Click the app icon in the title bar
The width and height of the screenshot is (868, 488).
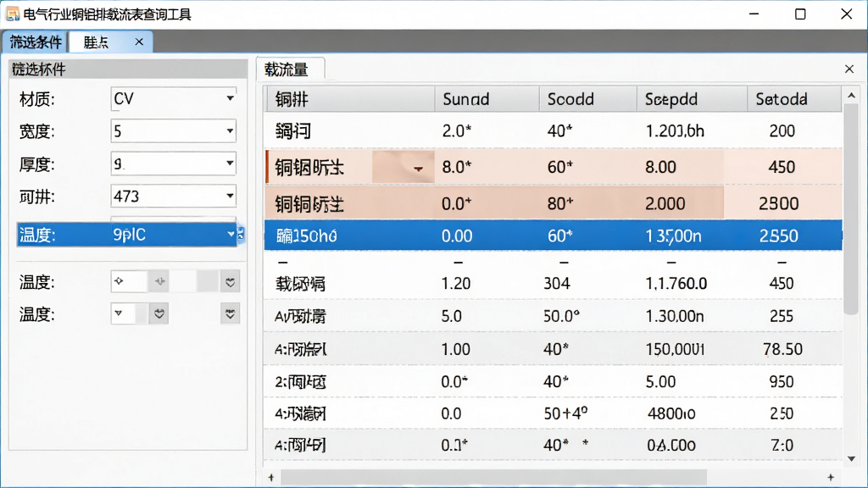[12, 14]
